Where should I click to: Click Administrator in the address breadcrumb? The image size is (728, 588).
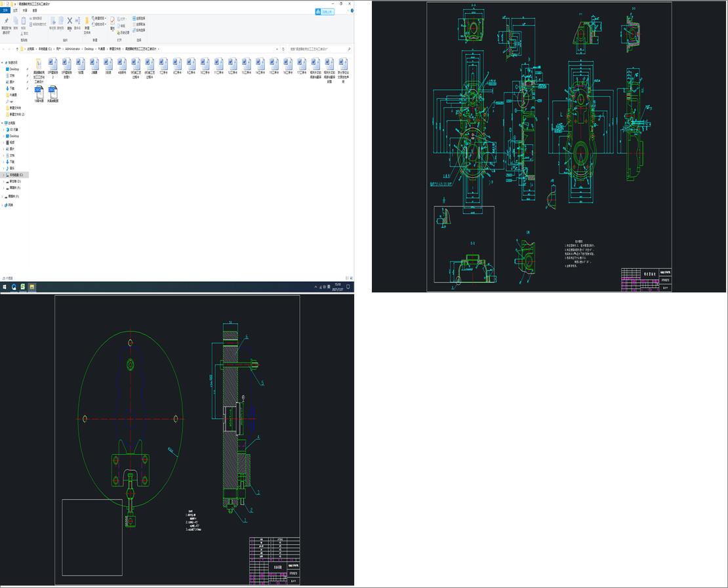click(73, 49)
